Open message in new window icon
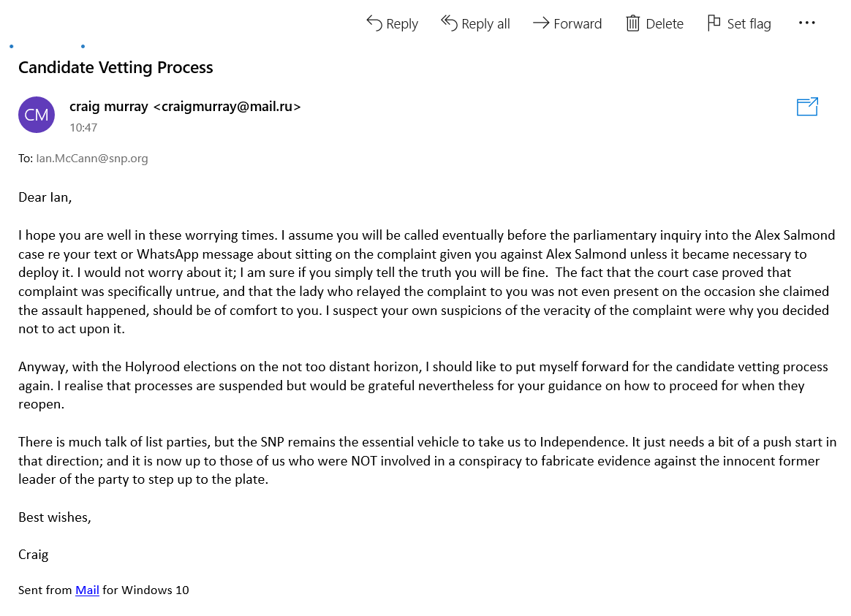The image size is (851, 616). 807,106
